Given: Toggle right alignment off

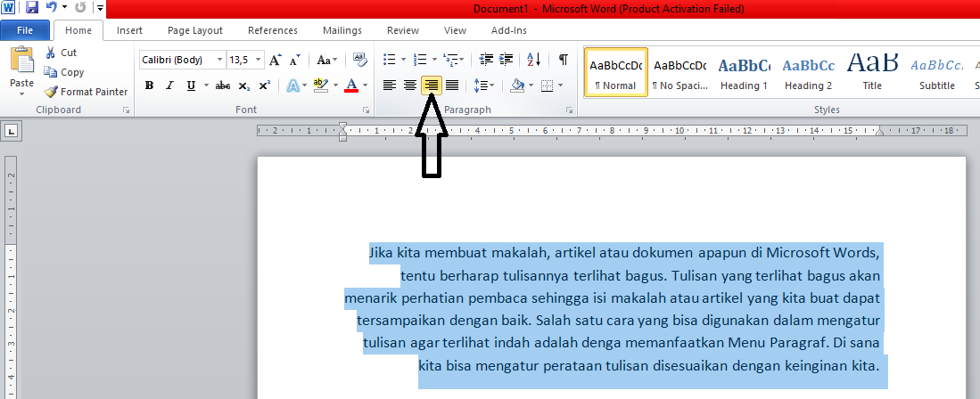Looking at the screenshot, I should coord(432,85).
